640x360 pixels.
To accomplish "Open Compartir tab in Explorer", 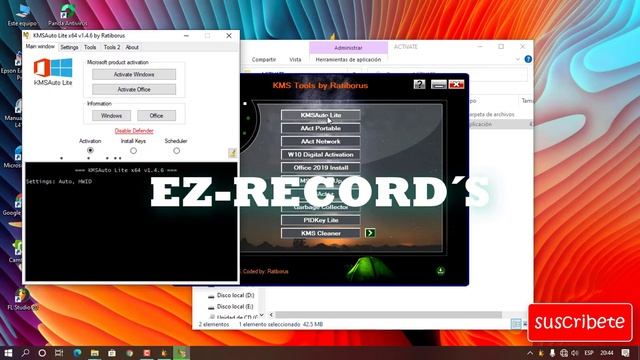I will tap(264, 60).
